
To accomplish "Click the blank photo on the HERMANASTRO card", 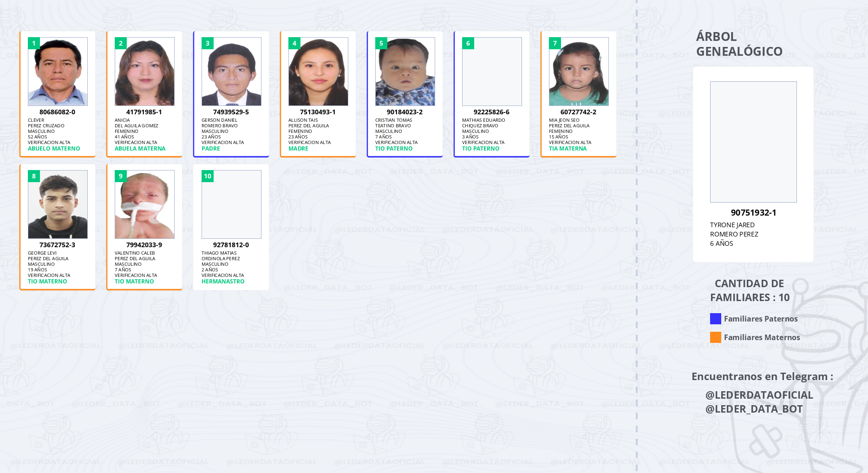I will (x=231, y=204).
